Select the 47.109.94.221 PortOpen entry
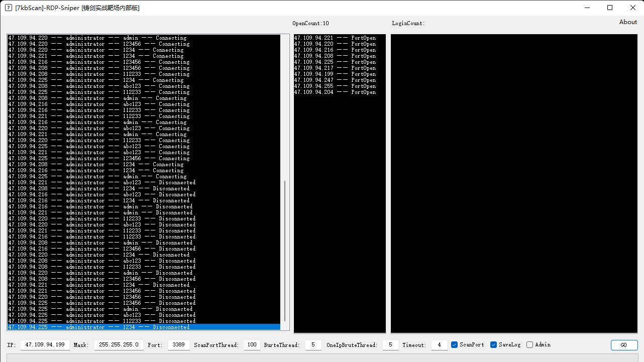The width and height of the screenshot is (644, 362). [x=335, y=38]
